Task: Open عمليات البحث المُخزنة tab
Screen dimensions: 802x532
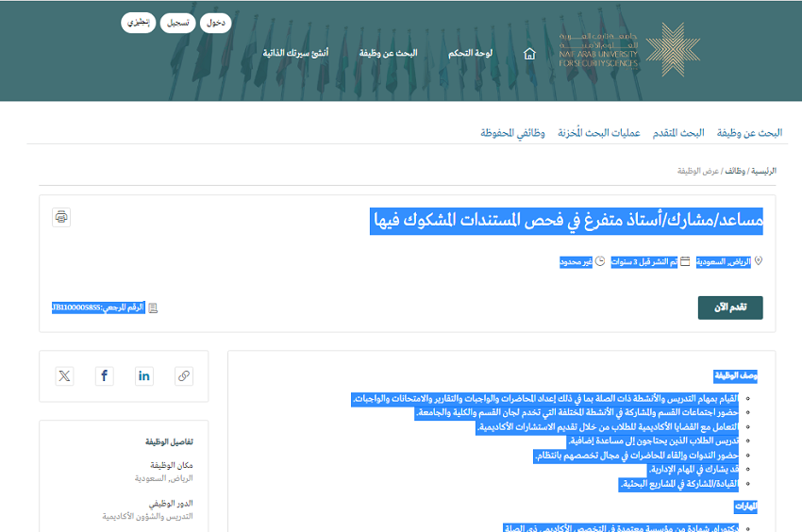Action: [599, 133]
